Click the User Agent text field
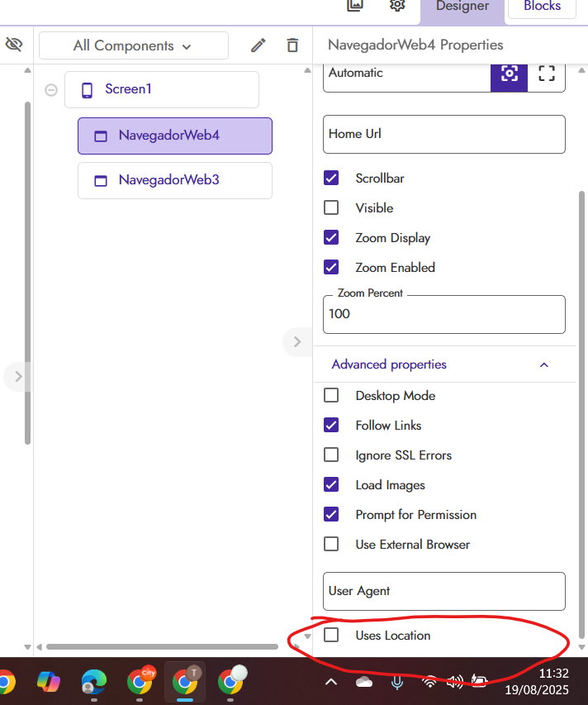The height and width of the screenshot is (705, 588). point(443,591)
